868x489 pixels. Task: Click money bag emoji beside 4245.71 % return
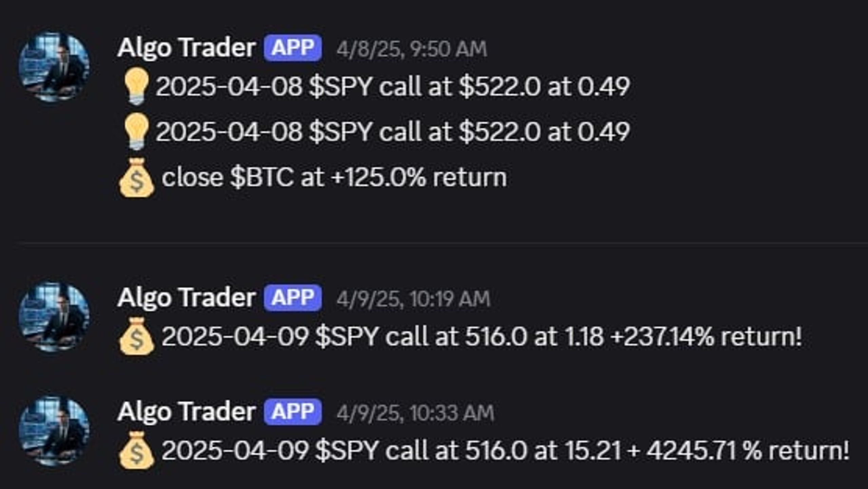[136, 451]
